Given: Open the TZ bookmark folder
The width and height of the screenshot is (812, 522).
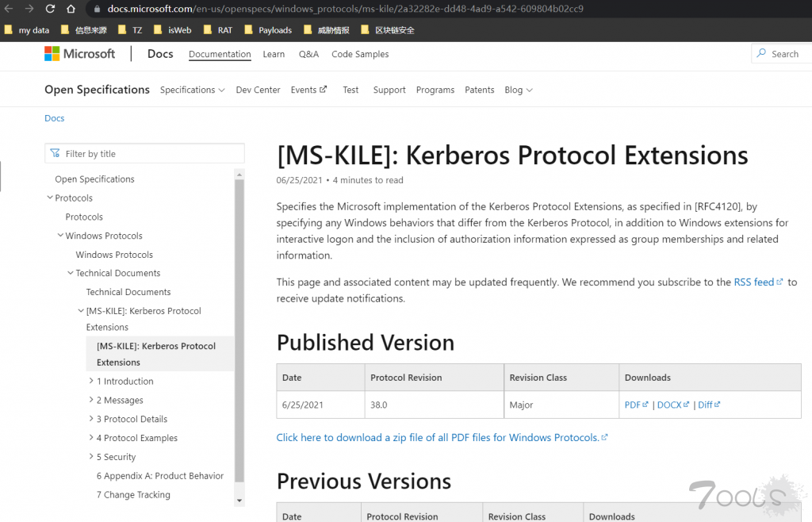Looking at the screenshot, I should click(130, 30).
